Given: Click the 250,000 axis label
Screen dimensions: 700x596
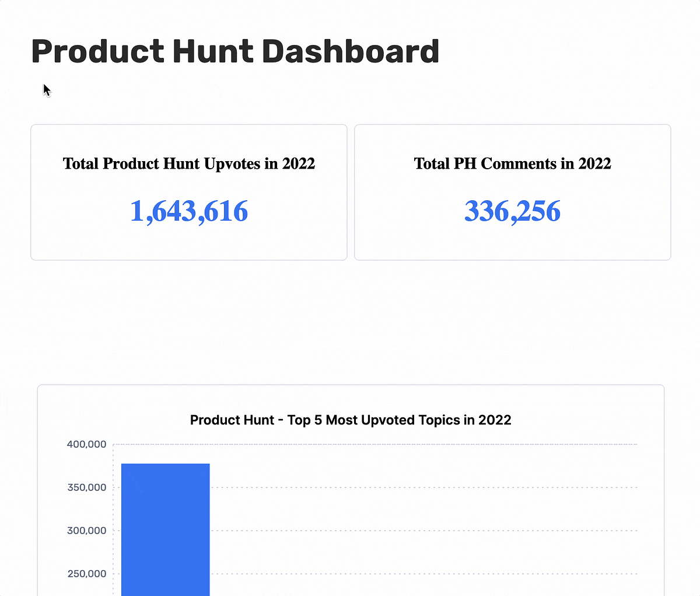Looking at the screenshot, I should pyautogui.click(x=86, y=573).
